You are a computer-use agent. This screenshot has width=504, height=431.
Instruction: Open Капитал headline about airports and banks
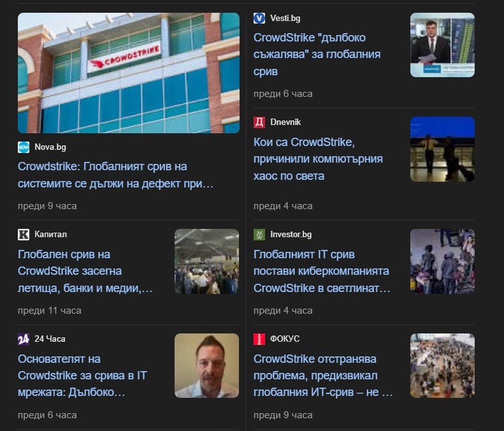85,271
